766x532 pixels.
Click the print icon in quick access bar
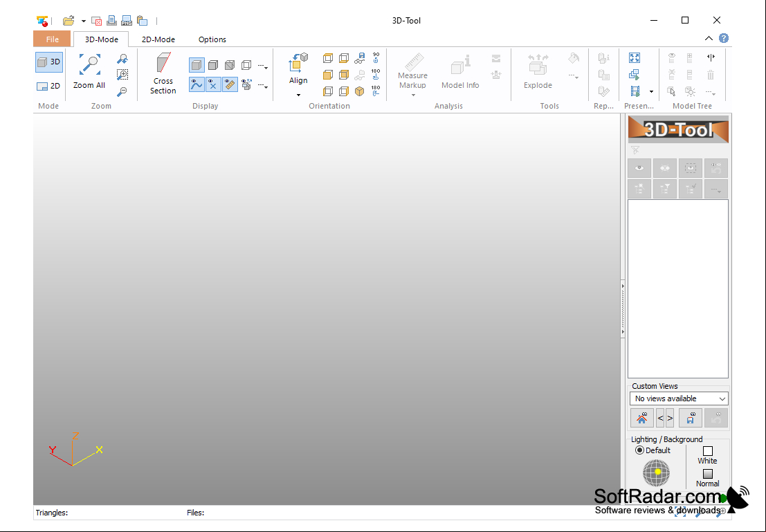(111, 21)
